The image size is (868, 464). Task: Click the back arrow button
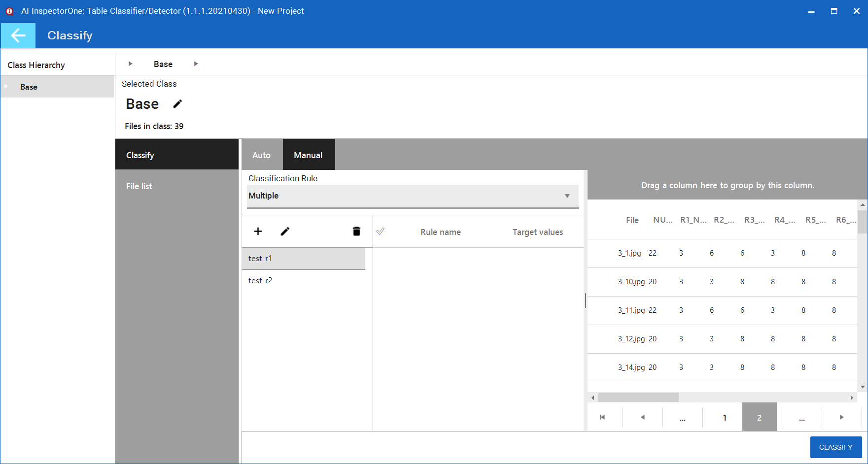tap(18, 35)
